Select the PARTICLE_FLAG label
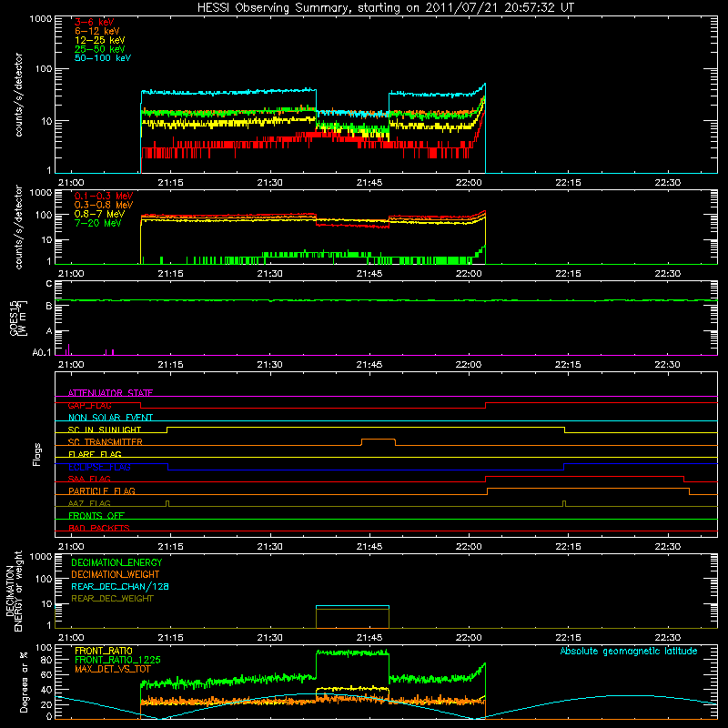 pyautogui.click(x=102, y=490)
